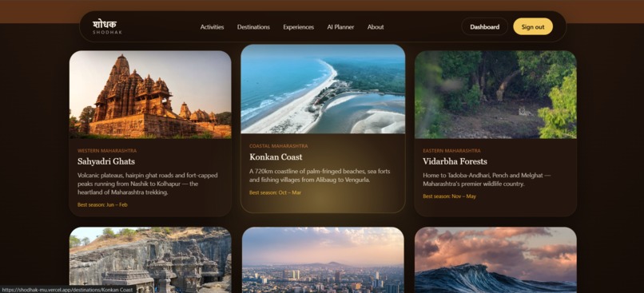
Task: Open the Konkan Coast aerial beach photo
Action: click(x=323, y=89)
